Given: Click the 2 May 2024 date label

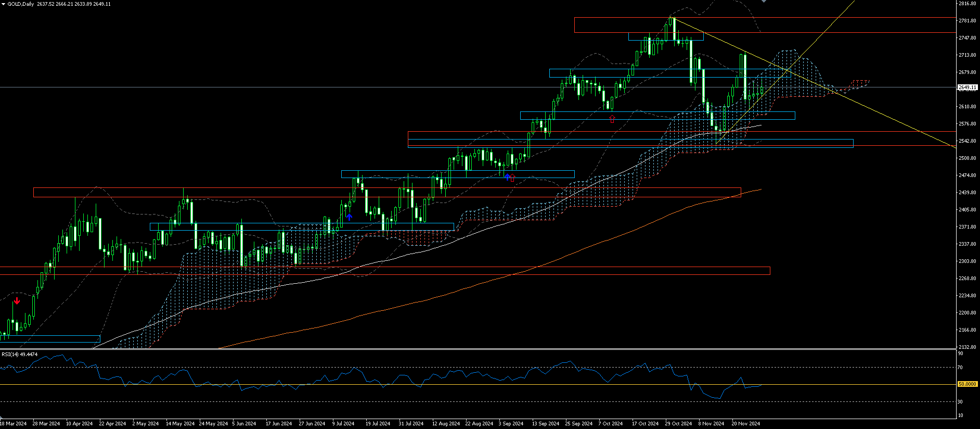Looking at the screenshot, I should [146, 424].
